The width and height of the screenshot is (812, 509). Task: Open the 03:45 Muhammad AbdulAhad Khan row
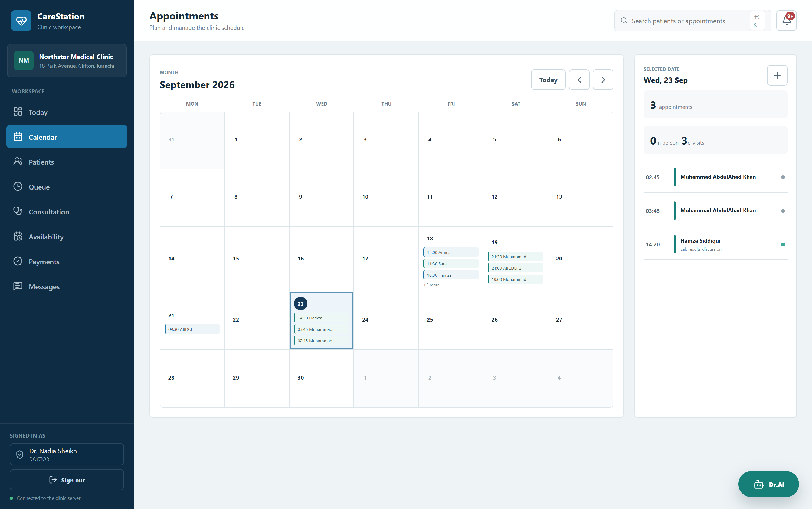click(x=715, y=211)
